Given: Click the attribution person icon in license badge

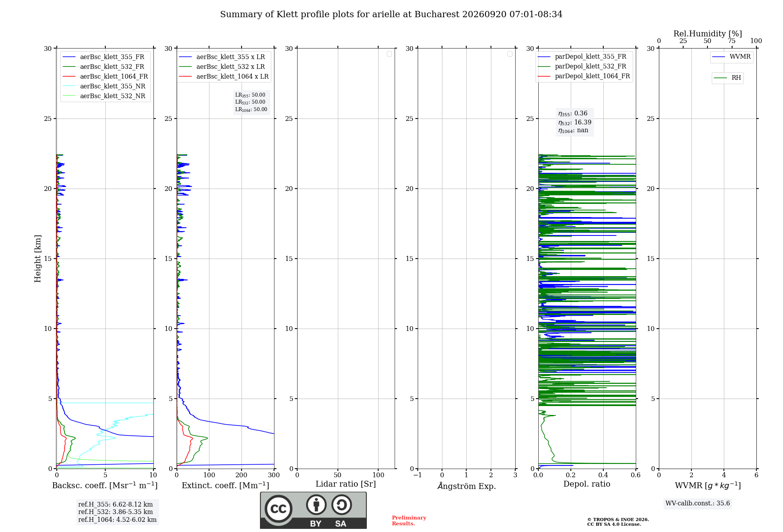Looking at the screenshot, I should (316, 505).
